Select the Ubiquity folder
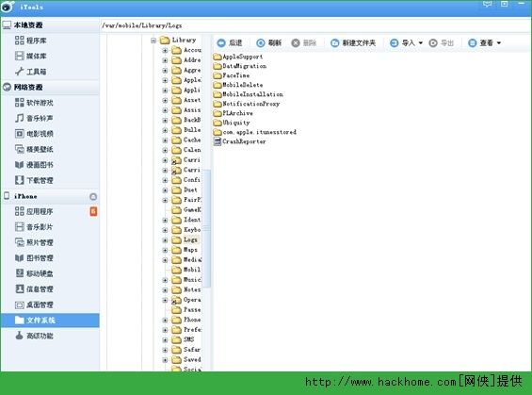 click(x=232, y=123)
